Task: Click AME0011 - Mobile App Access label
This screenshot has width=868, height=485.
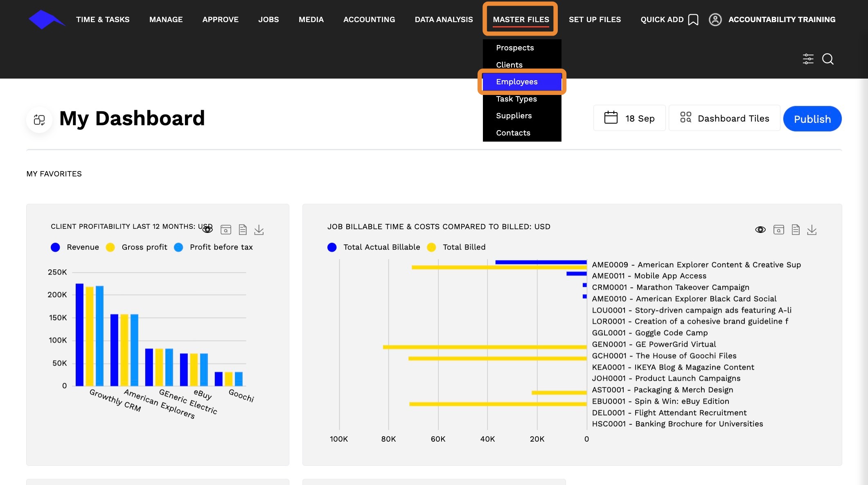Action: tap(649, 276)
